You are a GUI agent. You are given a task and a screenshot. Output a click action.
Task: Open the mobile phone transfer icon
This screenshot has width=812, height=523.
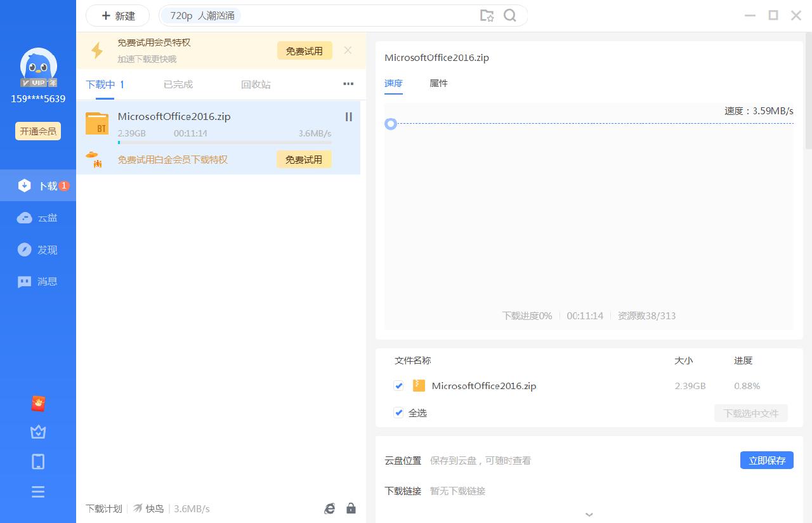click(38, 461)
